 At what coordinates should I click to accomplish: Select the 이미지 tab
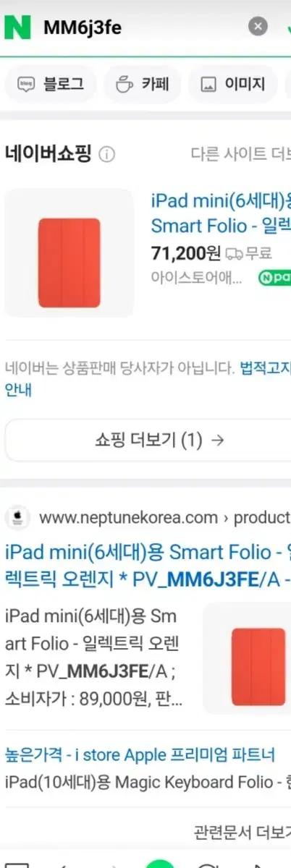pos(232,84)
